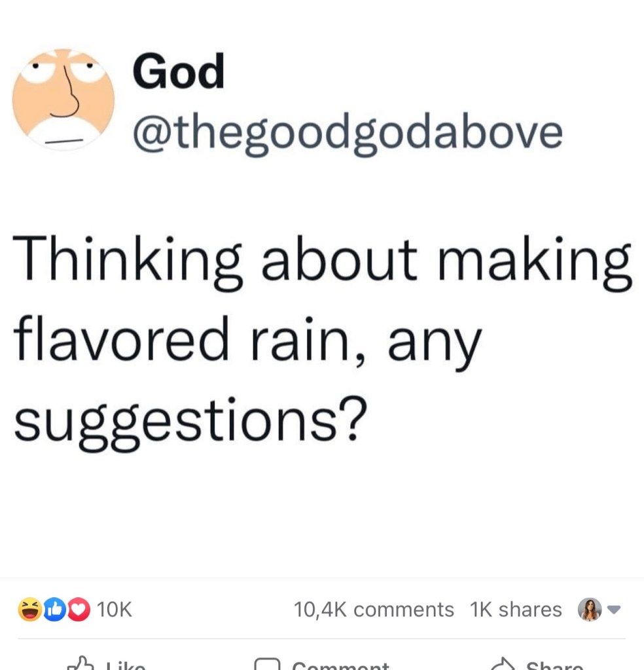This screenshot has width=644, height=670.
Task: Click the arrow Share icon
Action: pyautogui.click(x=501, y=665)
